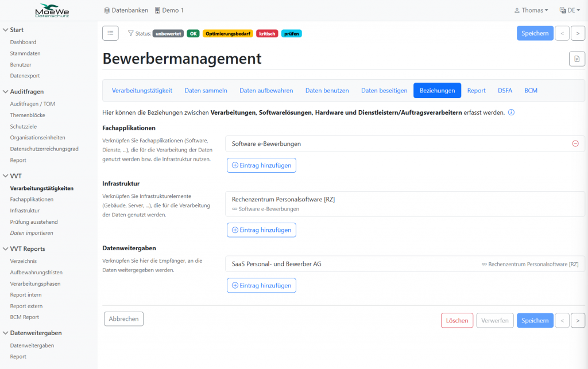Screen dimensions: 588x369
Task: Remove the Software e-Bewerbungen entry
Action: (575, 143)
